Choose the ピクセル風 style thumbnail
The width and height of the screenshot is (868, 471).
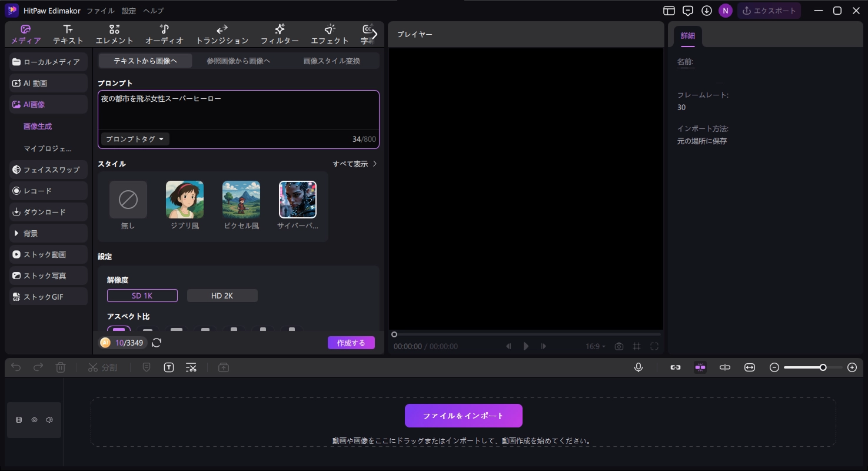coord(241,205)
